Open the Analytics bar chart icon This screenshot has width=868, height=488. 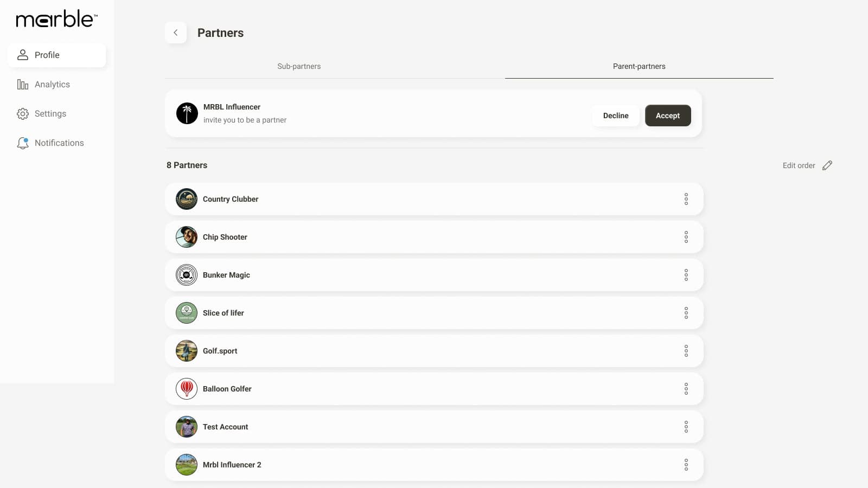(23, 85)
